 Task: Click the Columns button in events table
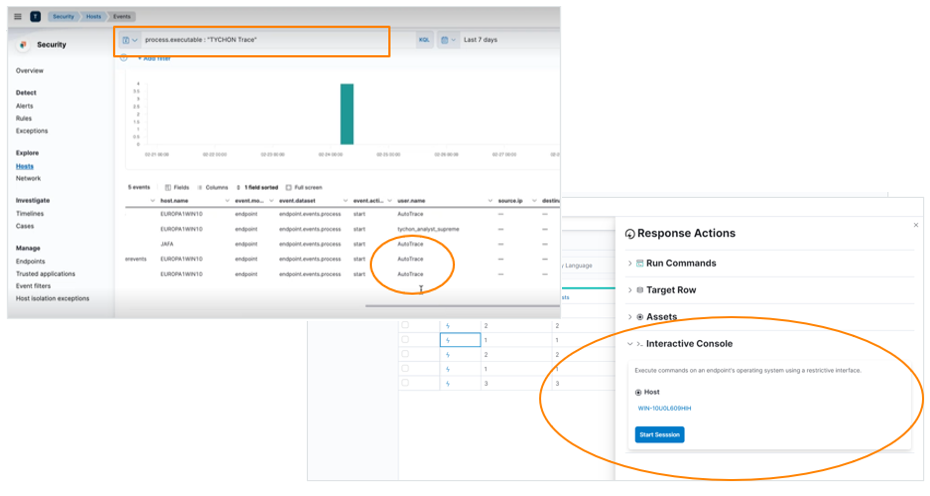tap(212, 187)
